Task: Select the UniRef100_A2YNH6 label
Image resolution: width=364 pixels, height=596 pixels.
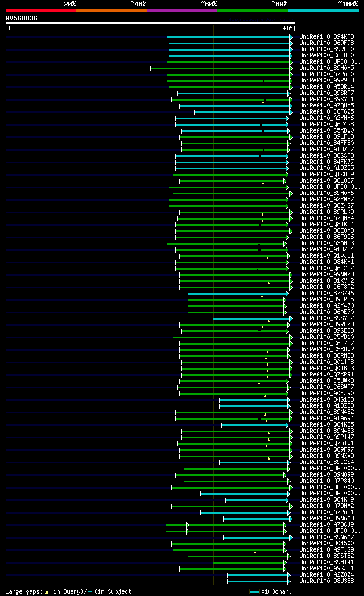Action: tap(326, 118)
